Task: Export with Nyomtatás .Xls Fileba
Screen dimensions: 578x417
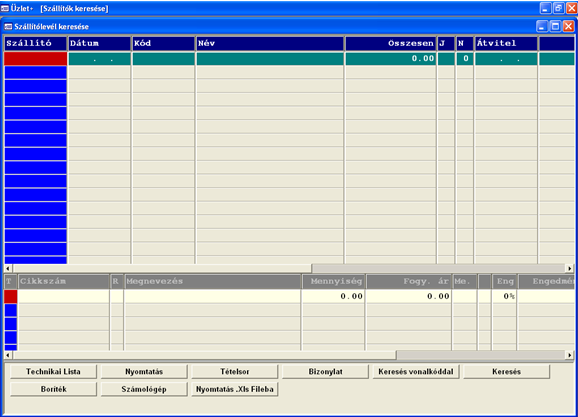Action: click(x=235, y=389)
